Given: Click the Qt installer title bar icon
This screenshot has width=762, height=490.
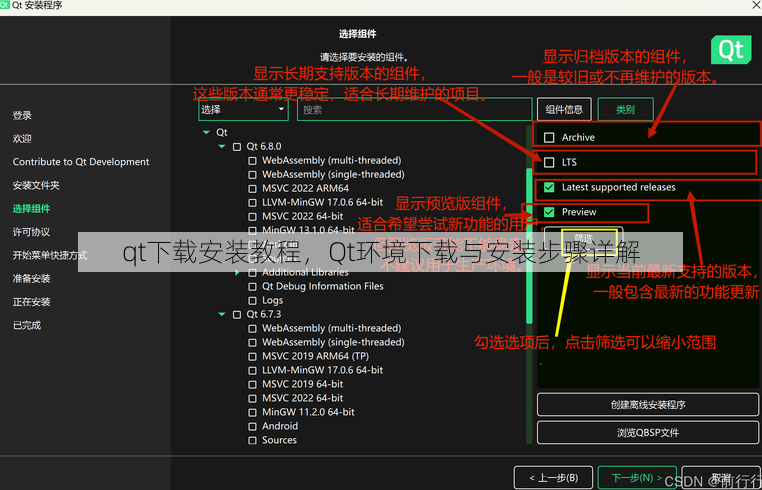Looking at the screenshot, I should (x=5, y=5).
